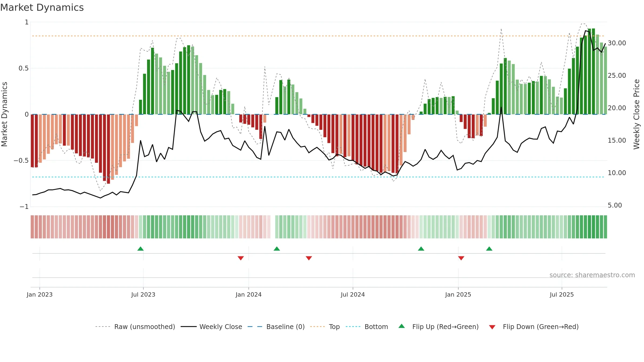The width and height of the screenshot is (644, 362).
Task: Click the 0.5 left axis label
Action: coord(23,68)
